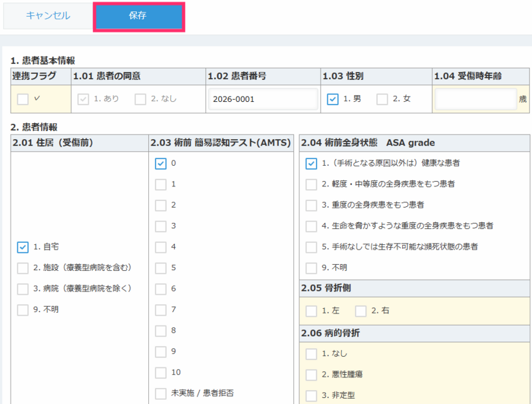Mark AMTS score 5 checkbox
Screen dimensions: 532x404
(x=160, y=268)
